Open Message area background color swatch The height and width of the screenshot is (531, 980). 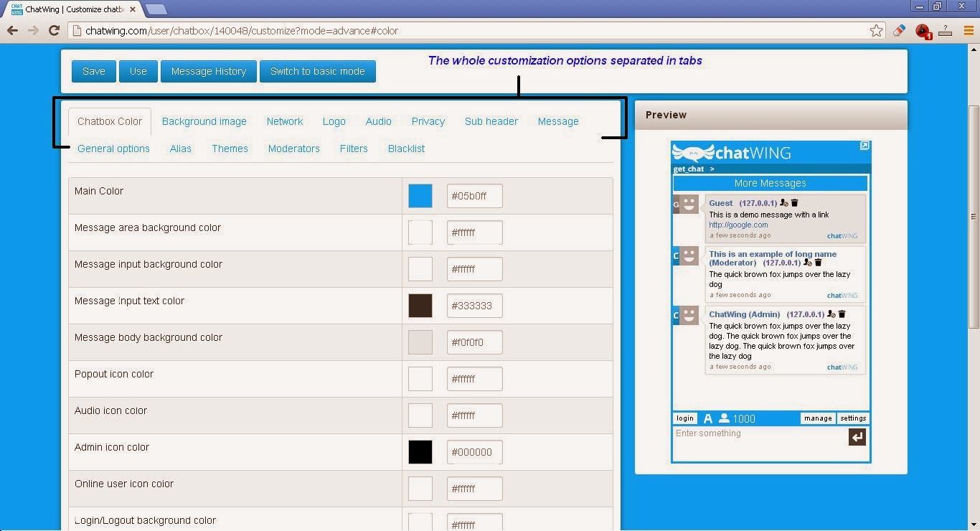pyautogui.click(x=420, y=232)
